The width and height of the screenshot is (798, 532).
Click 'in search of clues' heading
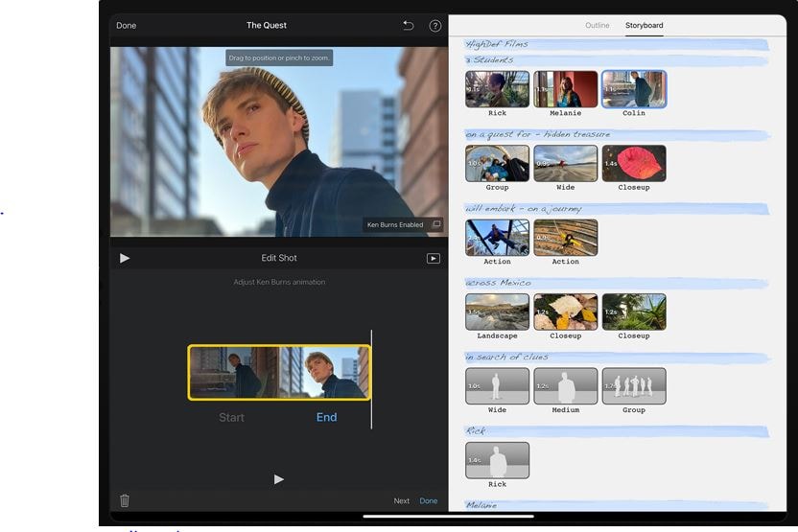506,357
